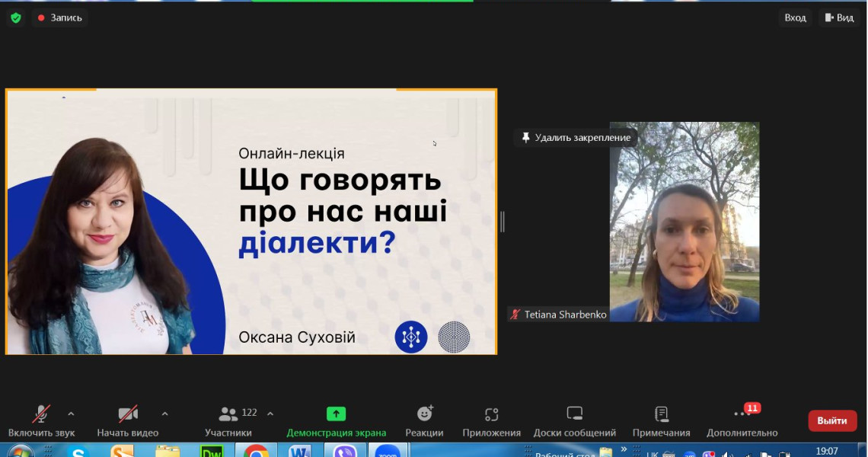Start video with the Начать видео camera icon
This screenshot has width=868, height=457.
pos(128,414)
